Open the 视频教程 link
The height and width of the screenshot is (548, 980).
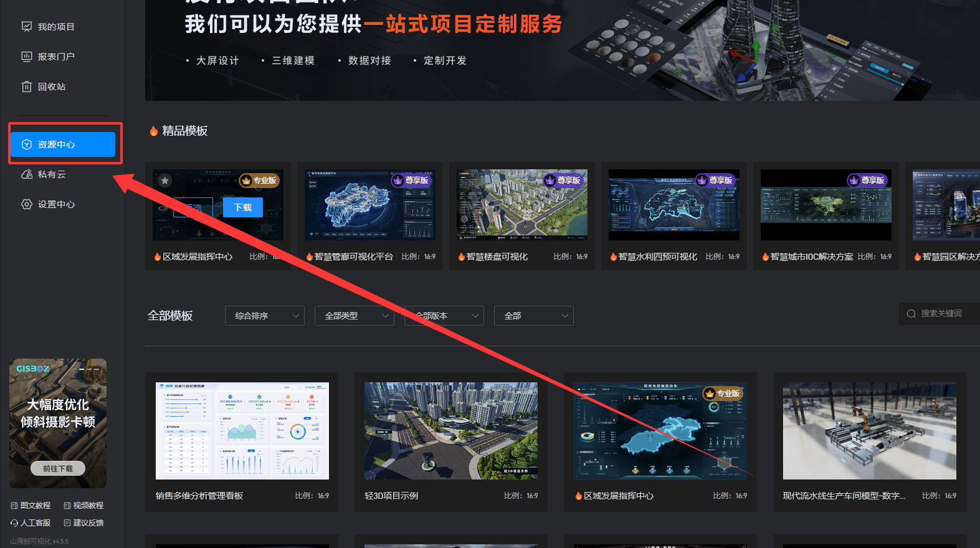[83, 506]
